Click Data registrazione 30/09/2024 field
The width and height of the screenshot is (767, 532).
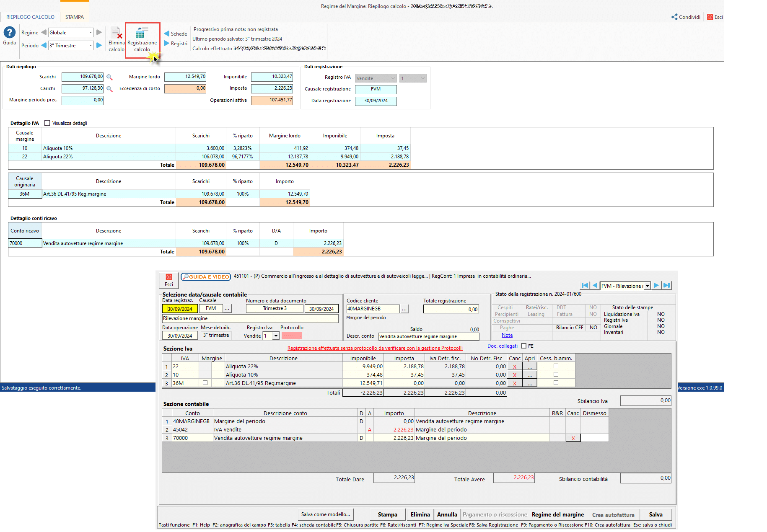click(376, 101)
